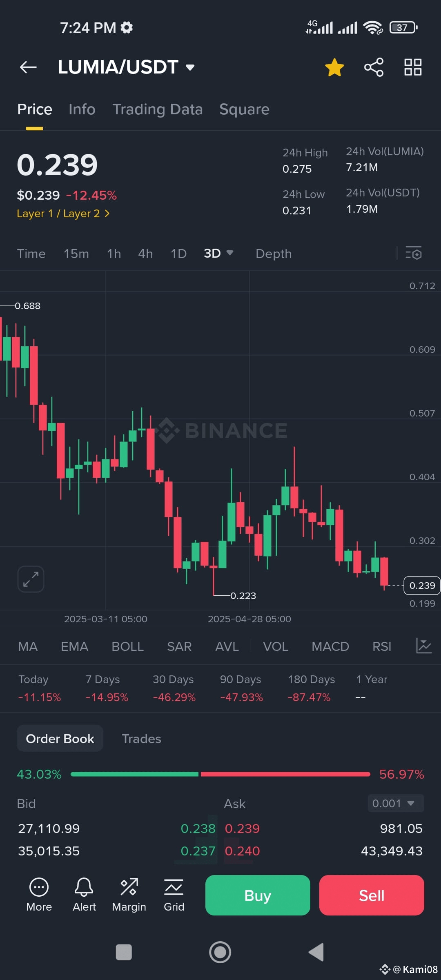Tap the bid price 0.238
The image size is (441, 980).
coord(198,828)
